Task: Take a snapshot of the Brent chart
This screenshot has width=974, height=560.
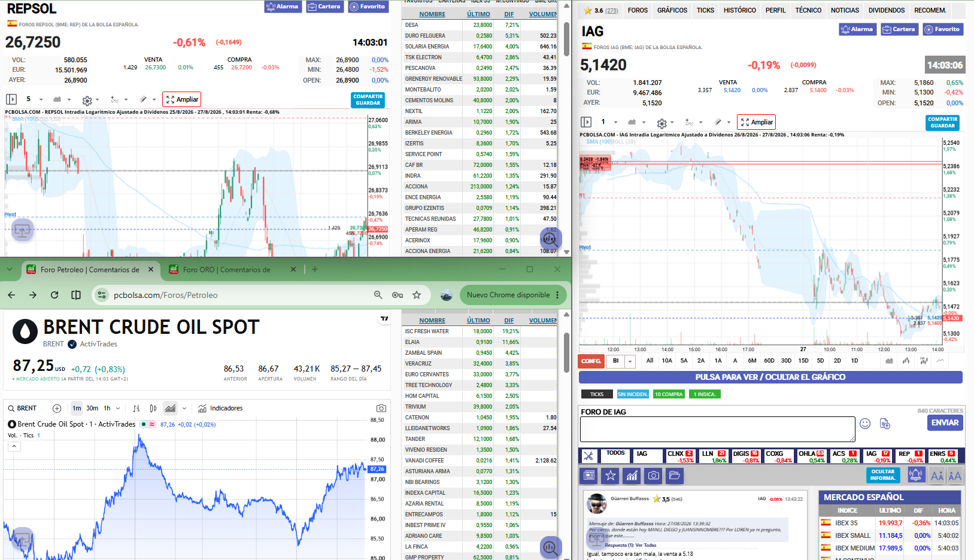Action: pos(381,408)
